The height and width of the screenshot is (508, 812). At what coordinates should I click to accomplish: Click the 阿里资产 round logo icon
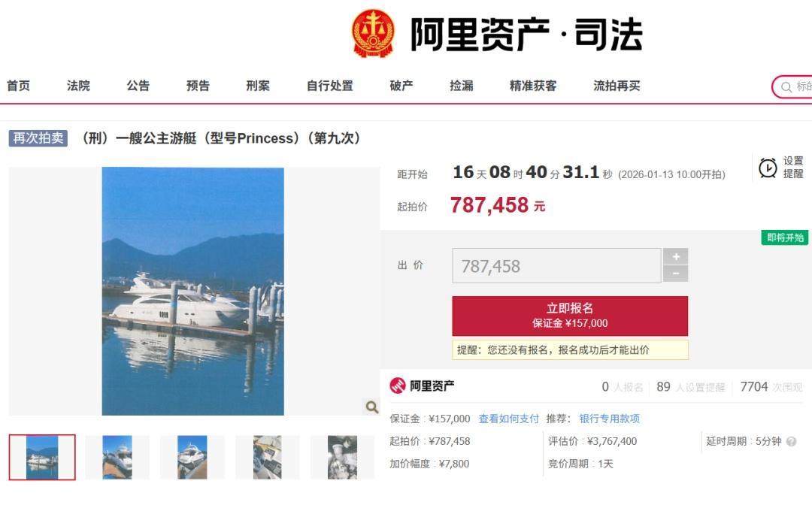tap(398, 386)
